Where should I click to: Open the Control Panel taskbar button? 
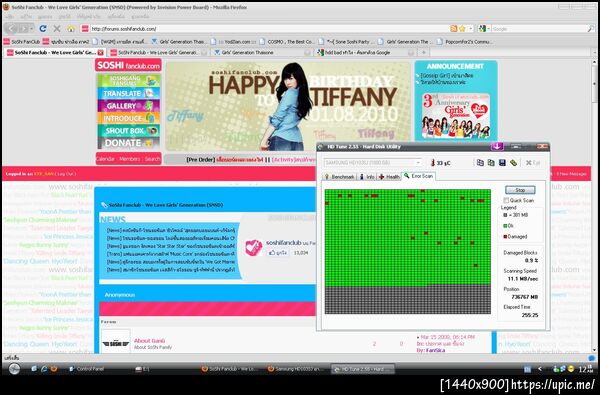pos(86,369)
